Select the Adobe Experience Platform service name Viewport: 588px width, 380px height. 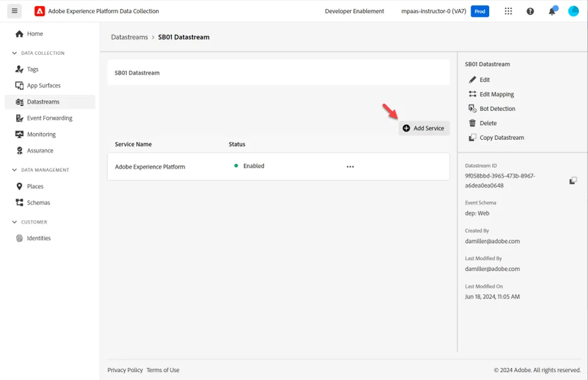[150, 167]
